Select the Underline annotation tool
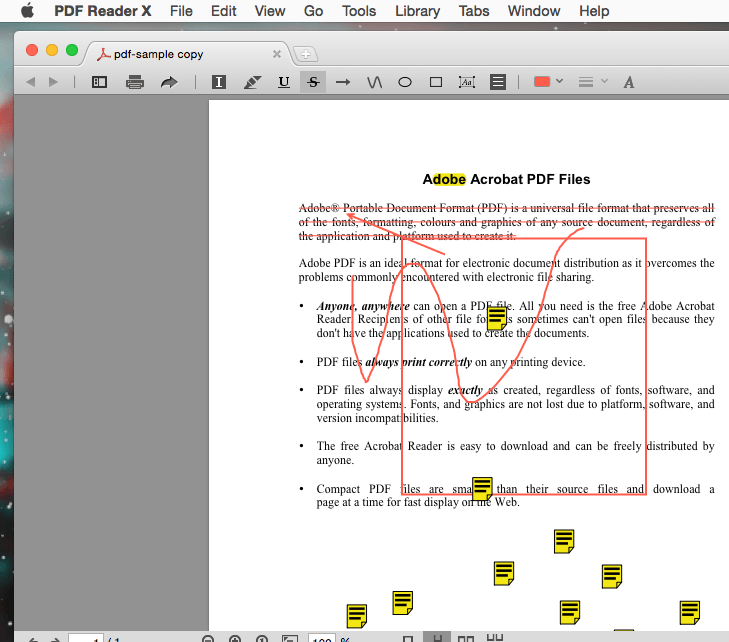 [x=284, y=82]
